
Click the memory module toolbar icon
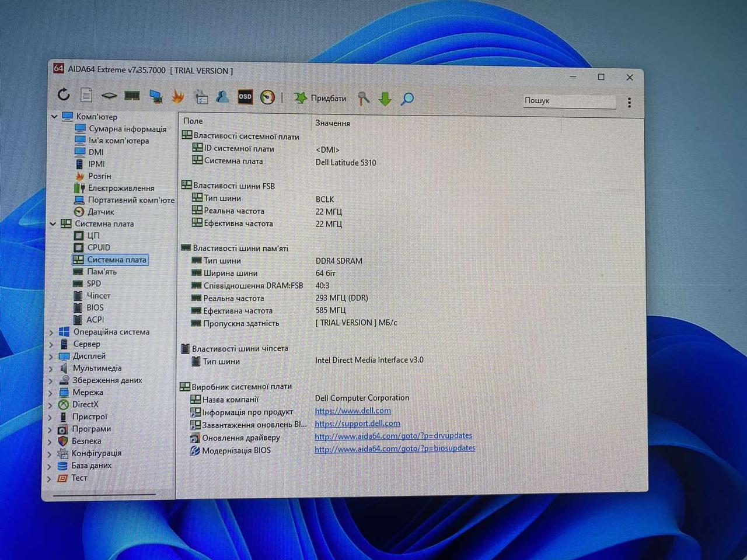132,95
